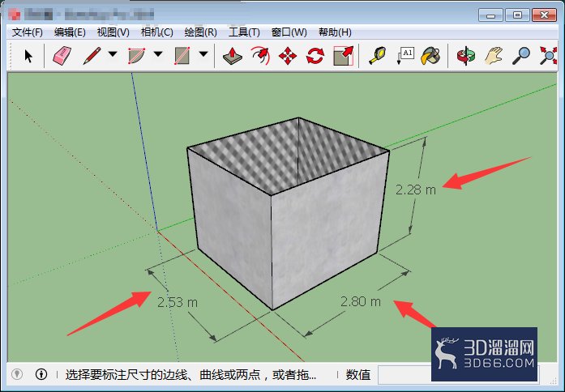Choose the Scale tool
The width and height of the screenshot is (565, 392).
(x=343, y=56)
